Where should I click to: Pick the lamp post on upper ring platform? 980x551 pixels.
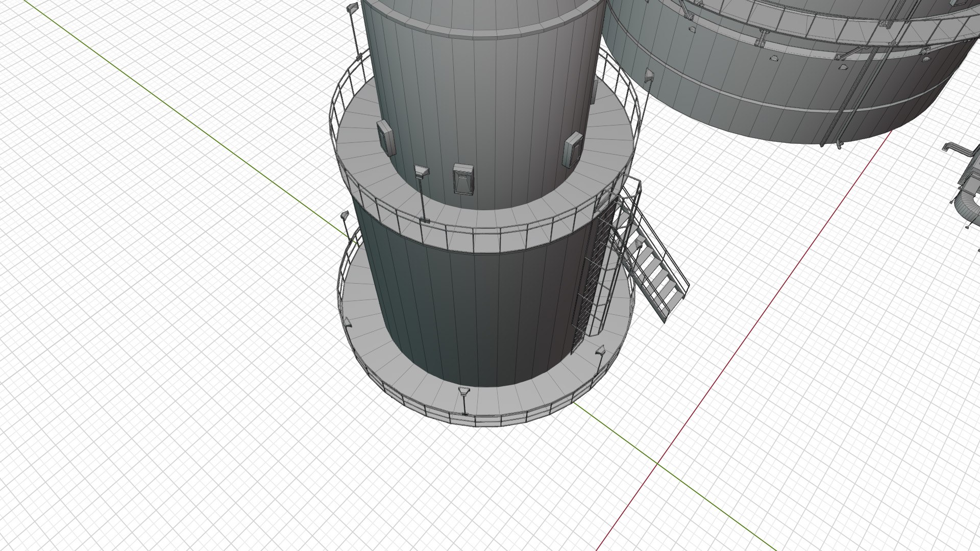[422, 194]
